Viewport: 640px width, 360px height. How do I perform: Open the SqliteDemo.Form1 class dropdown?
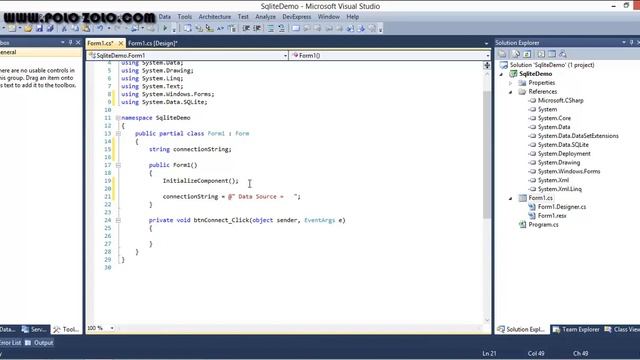285,56
